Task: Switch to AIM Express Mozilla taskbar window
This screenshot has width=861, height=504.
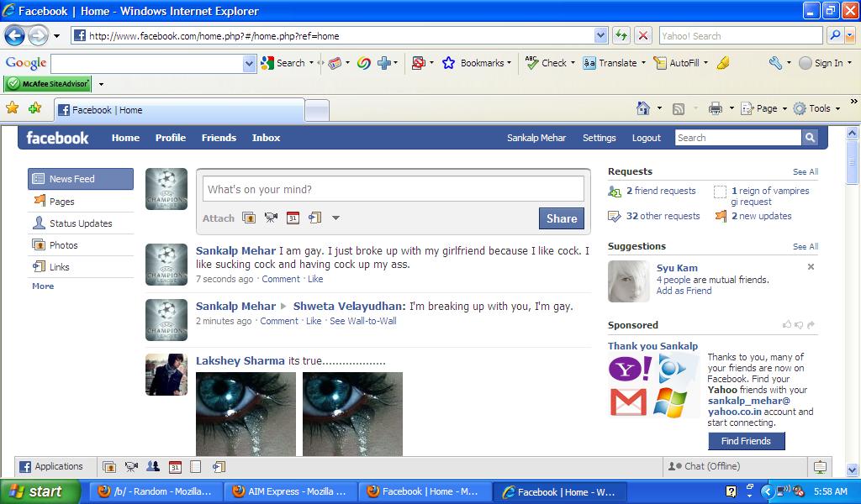Action: pos(289,491)
